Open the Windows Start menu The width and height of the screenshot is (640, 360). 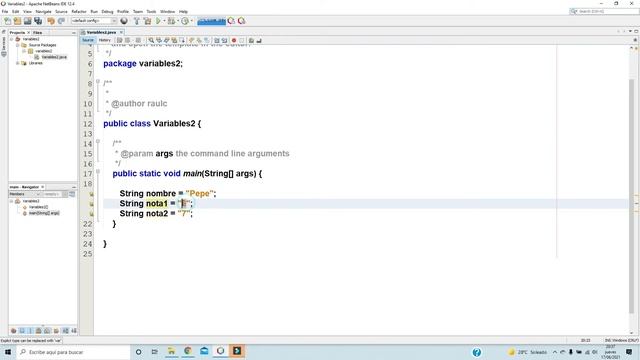tap(8, 352)
